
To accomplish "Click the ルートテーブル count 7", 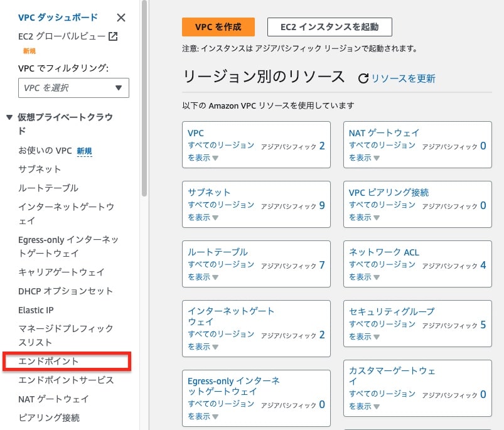I will (x=322, y=265).
